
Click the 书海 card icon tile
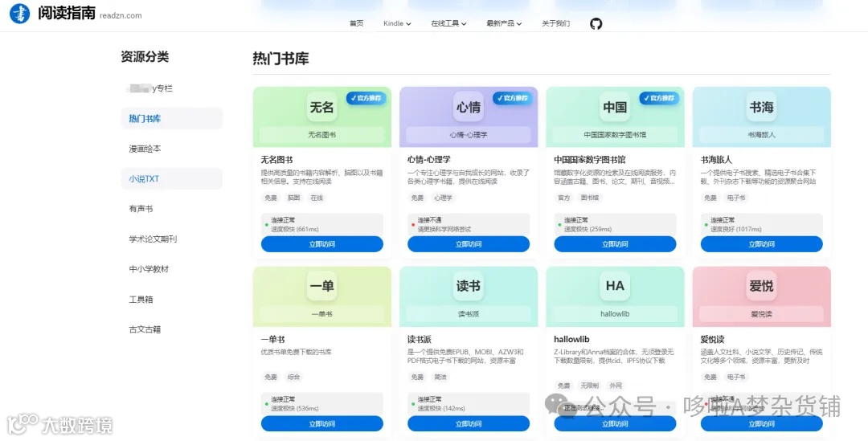[x=761, y=106]
